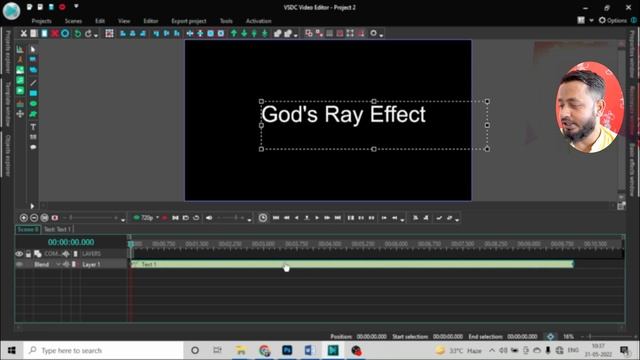Select the cyan rectangle shape tool

[x=33, y=93]
